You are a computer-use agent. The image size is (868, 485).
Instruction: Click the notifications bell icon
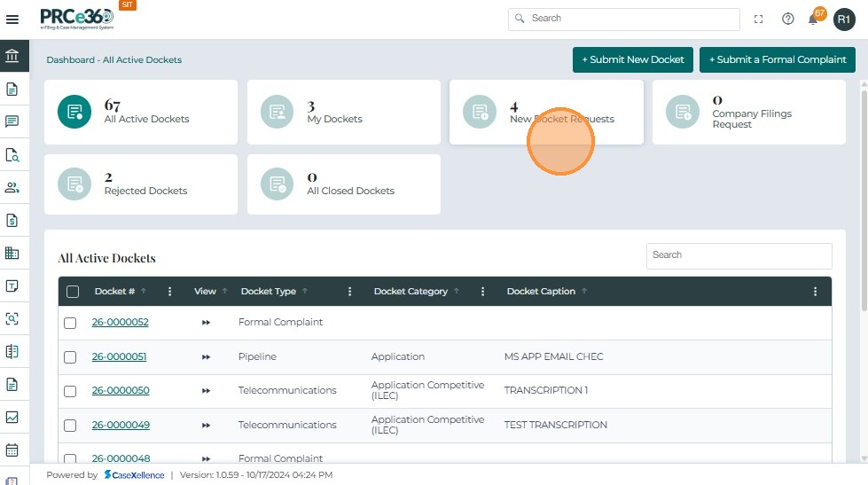point(813,19)
